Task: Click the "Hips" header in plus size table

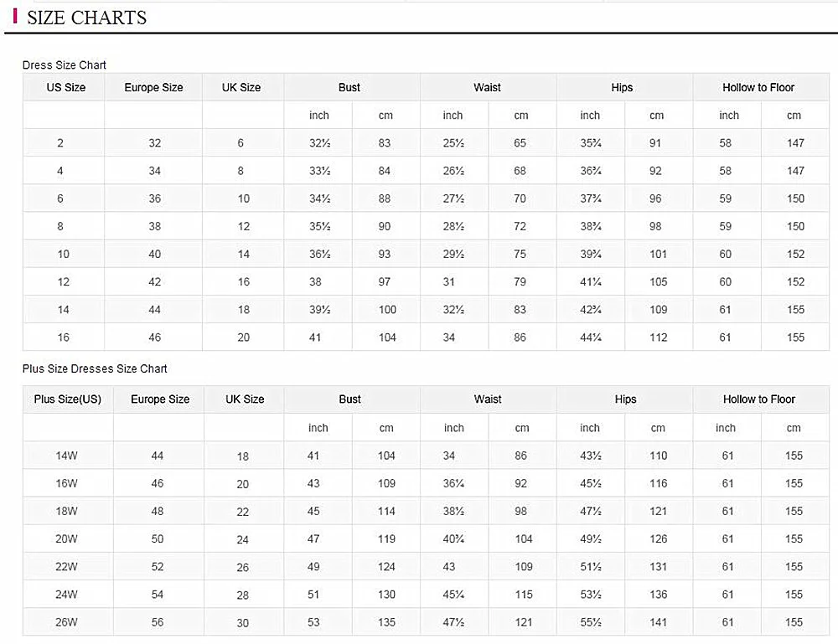Action: pos(625,399)
